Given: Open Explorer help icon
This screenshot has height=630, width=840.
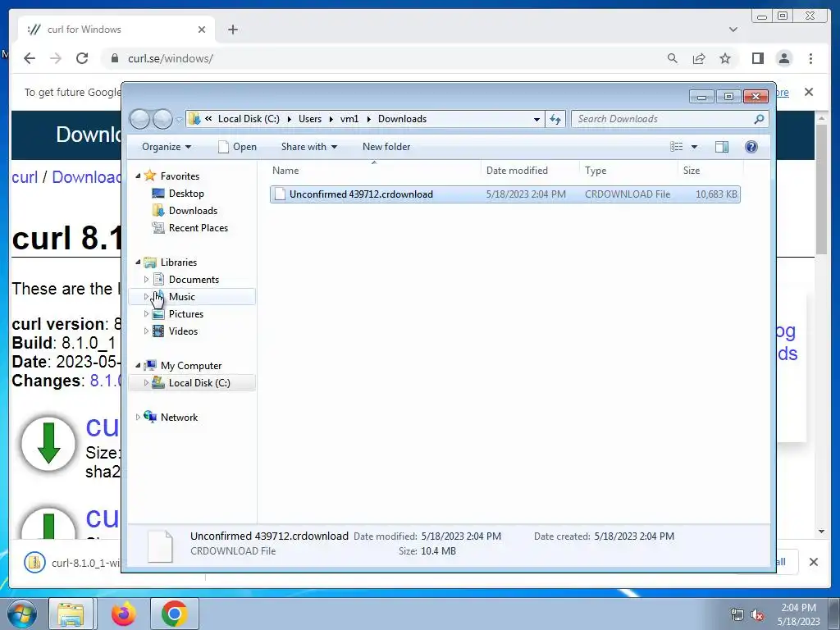Looking at the screenshot, I should (751, 147).
